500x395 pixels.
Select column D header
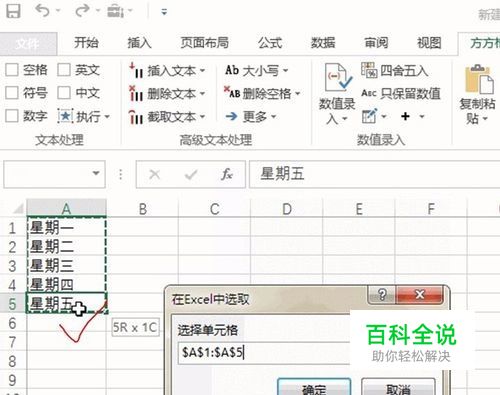pos(287,209)
